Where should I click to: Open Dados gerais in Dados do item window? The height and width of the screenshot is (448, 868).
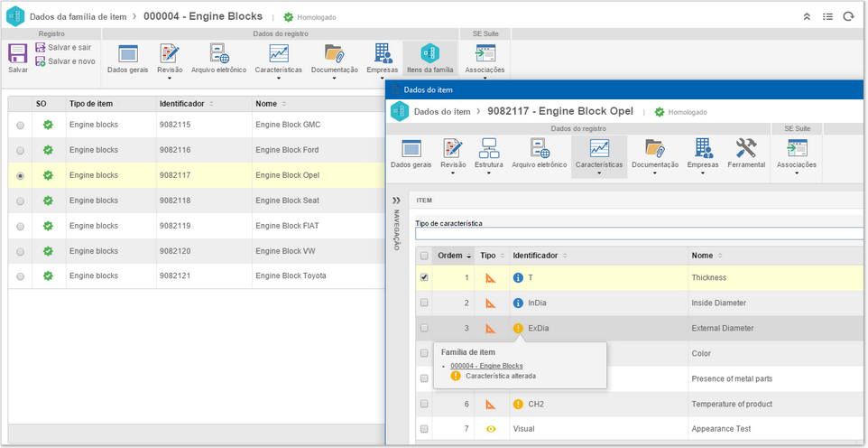pos(411,154)
